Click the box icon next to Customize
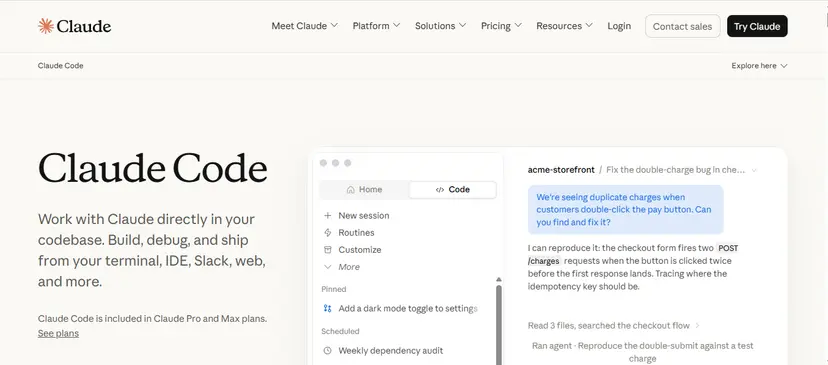The height and width of the screenshot is (365, 828). point(327,249)
